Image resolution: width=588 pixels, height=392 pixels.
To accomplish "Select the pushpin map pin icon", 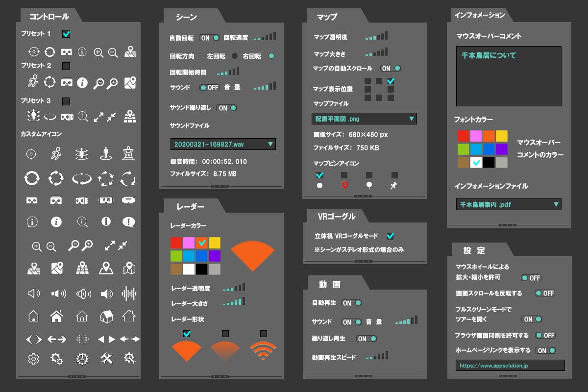I will coord(393,185).
